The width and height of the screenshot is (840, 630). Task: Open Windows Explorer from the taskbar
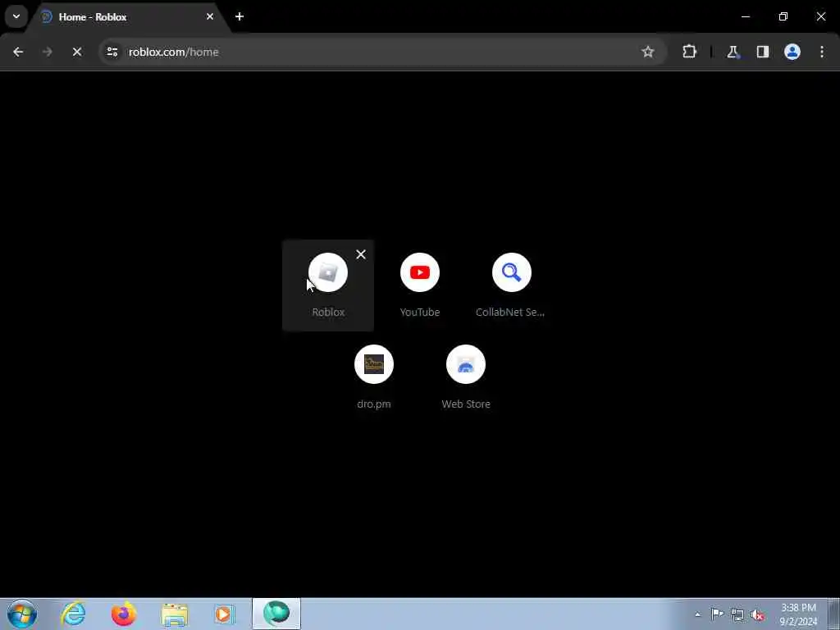click(x=175, y=614)
